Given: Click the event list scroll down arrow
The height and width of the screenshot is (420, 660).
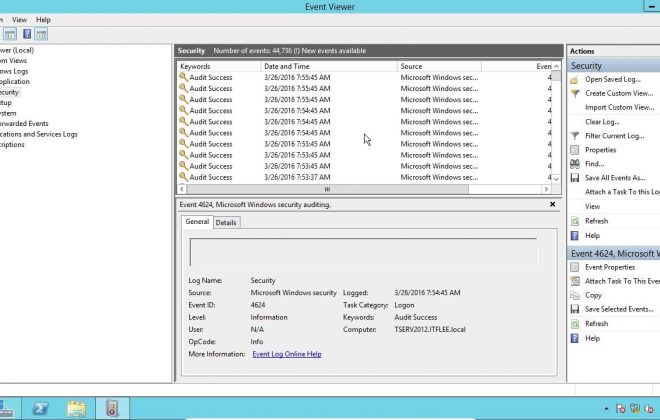Looking at the screenshot, I should pyautogui.click(x=556, y=179).
